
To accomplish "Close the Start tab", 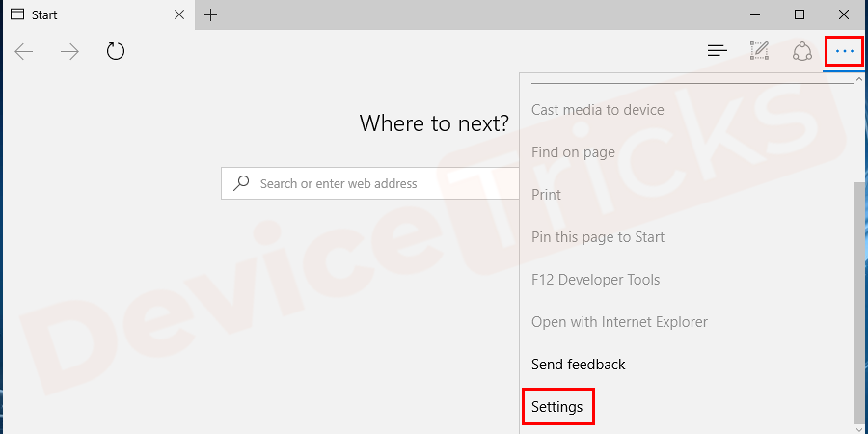I will tap(179, 14).
